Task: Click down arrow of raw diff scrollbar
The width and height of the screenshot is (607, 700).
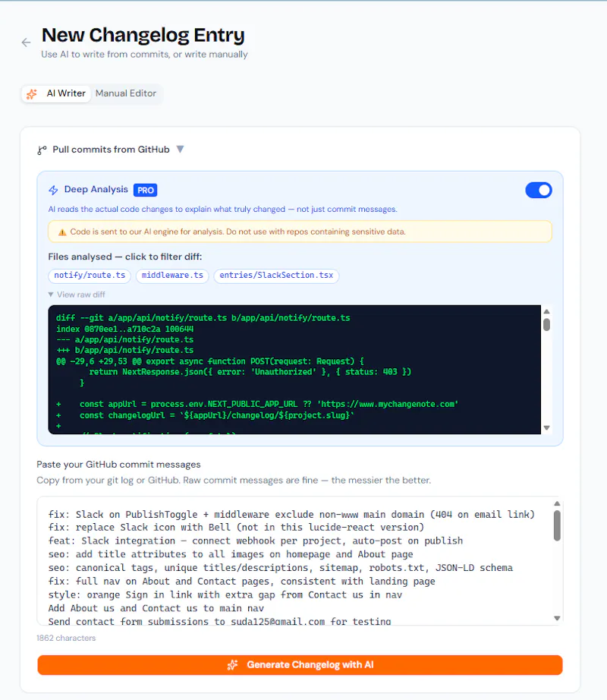Action: [x=546, y=427]
